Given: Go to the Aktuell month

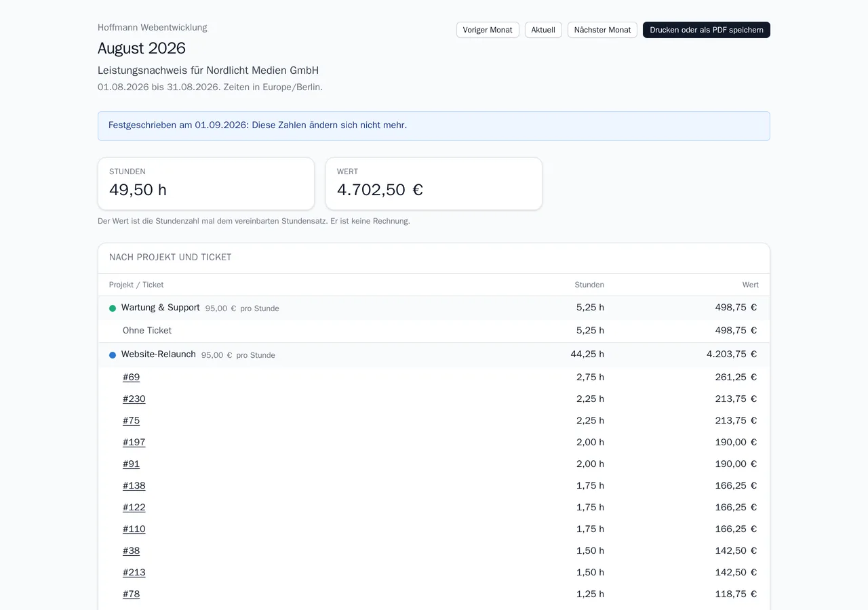Looking at the screenshot, I should click(543, 30).
